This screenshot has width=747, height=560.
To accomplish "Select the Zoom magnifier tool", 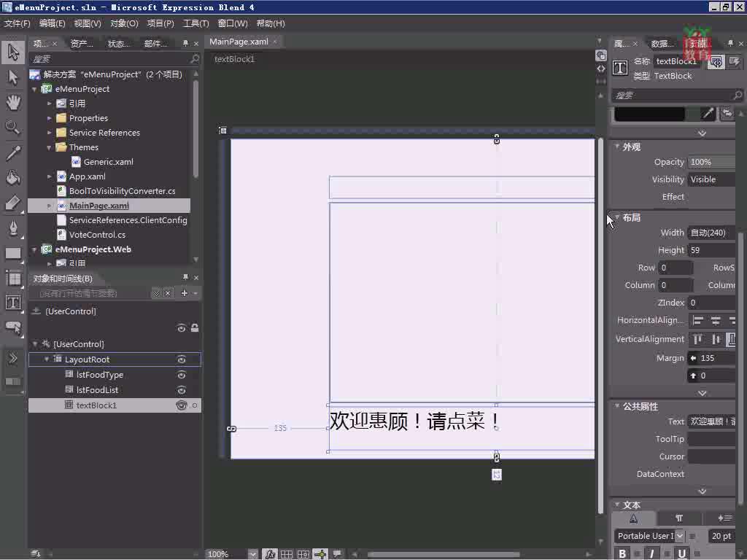I will coord(13,127).
